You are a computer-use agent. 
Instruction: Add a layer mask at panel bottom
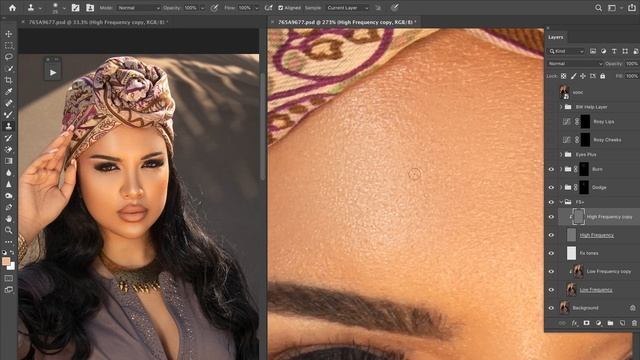(587, 323)
